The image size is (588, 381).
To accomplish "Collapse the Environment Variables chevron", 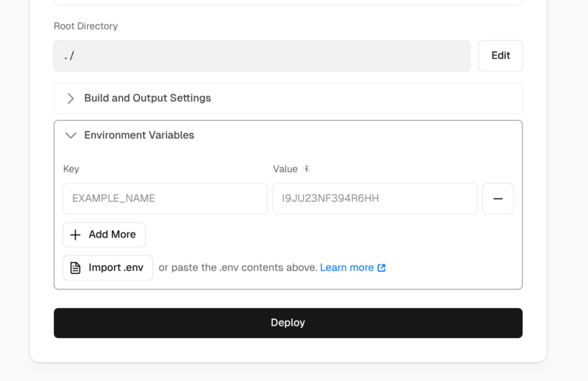I will 71,135.
